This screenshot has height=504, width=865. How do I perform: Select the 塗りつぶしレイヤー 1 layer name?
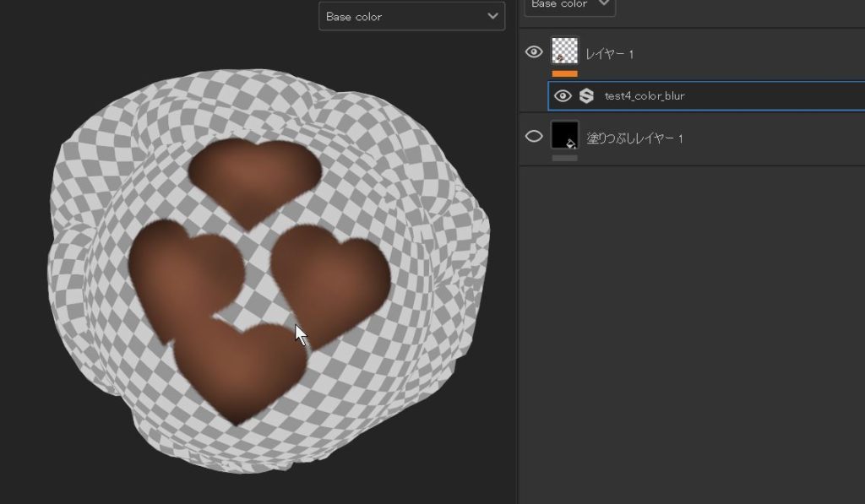click(634, 138)
